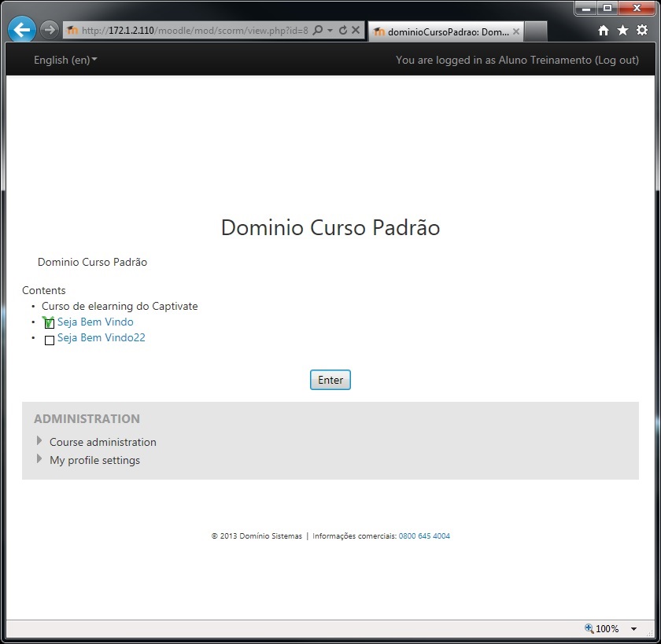Open the Seja Bem Vindo22 lesson link
This screenshot has height=644, width=661.
click(102, 337)
